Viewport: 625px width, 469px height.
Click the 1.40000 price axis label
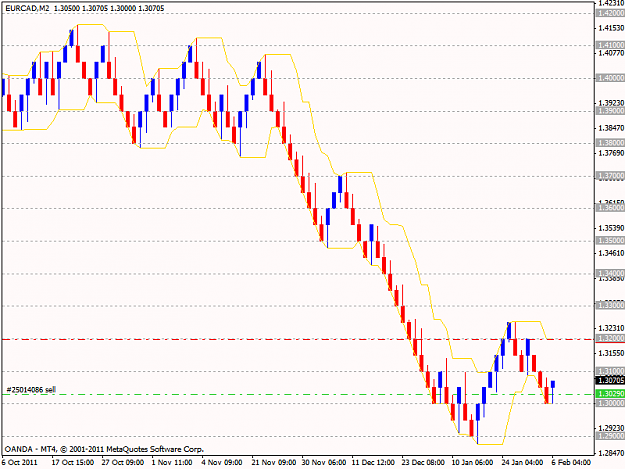(x=610, y=78)
